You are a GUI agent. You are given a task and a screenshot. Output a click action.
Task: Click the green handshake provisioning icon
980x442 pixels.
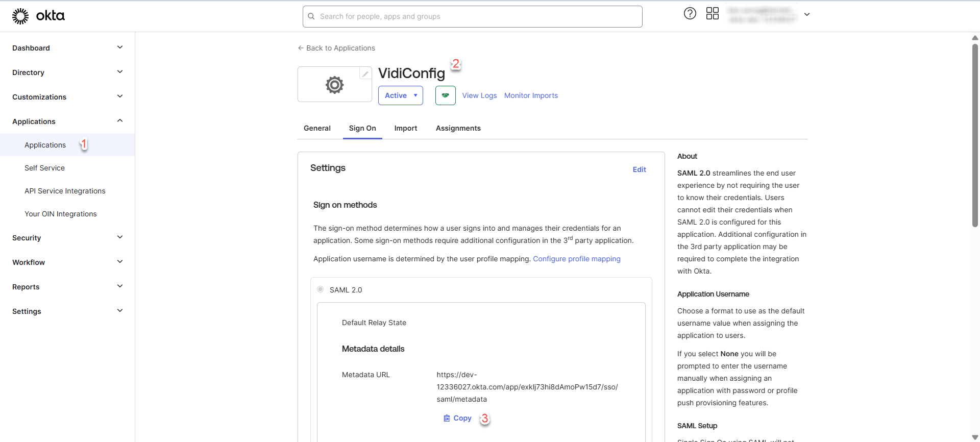pyautogui.click(x=445, y=95)
